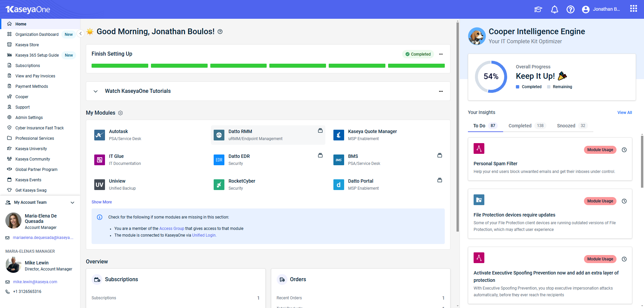Open the help question mark icon in header

[570, 9]
